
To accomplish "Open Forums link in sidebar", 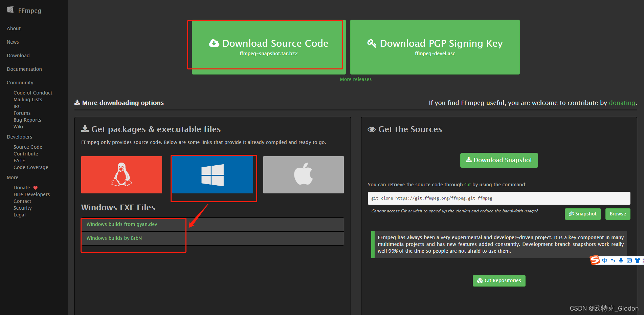I will (22, 113).
